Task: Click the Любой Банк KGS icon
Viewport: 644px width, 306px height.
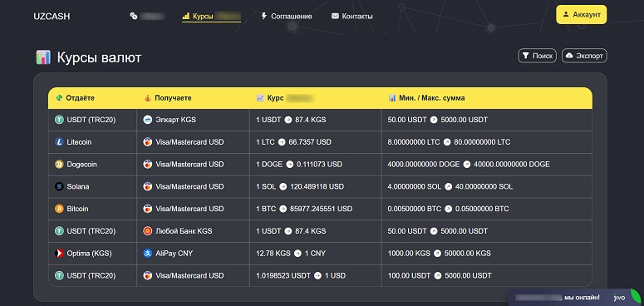Action: pyautogui.click(x=147, y=231)
